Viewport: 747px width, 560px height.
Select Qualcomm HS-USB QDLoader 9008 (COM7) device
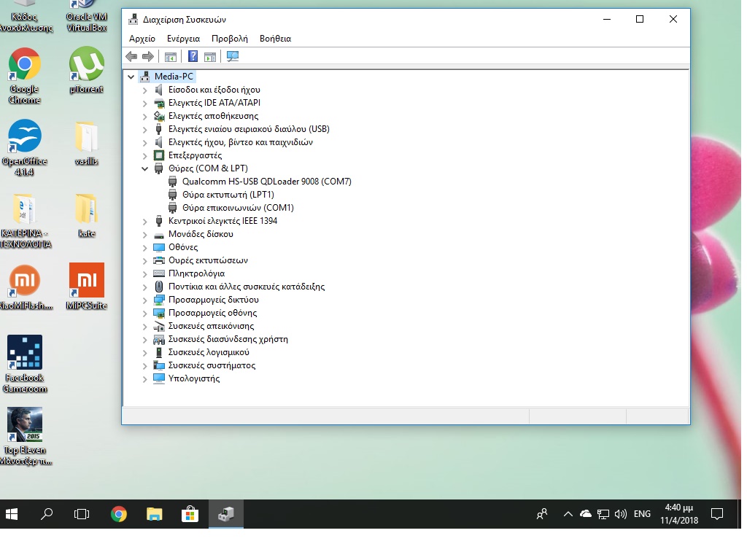point(266,182)
